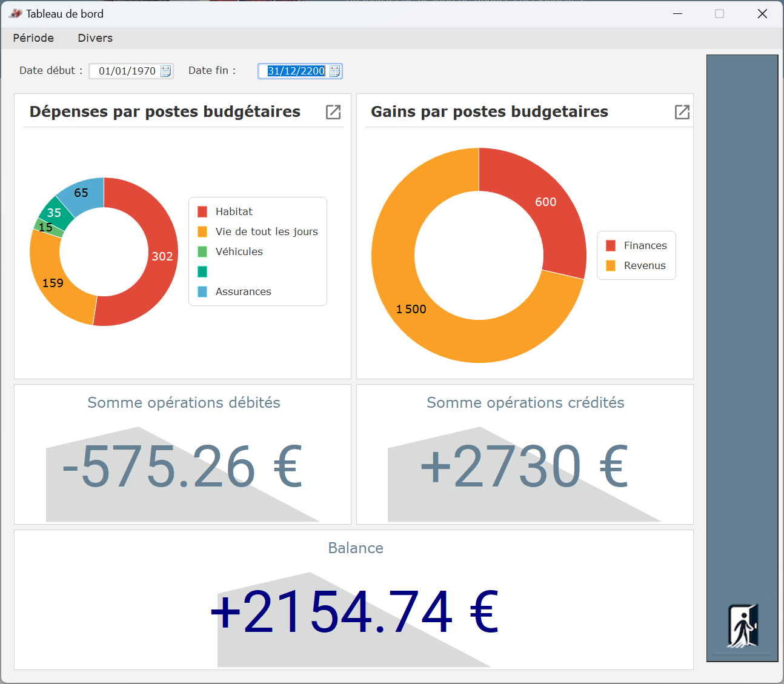
Task: Open the Date fin calendar picker
Action: tap(334, 71)
